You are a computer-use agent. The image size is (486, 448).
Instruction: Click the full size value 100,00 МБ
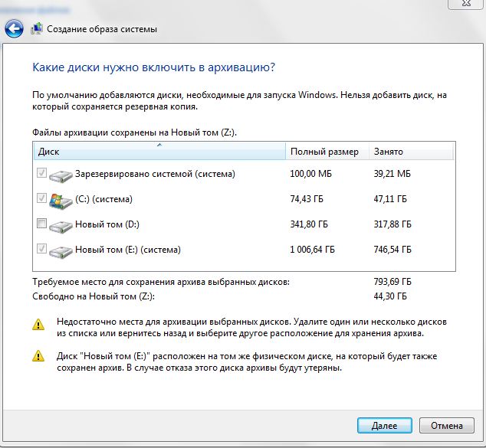coord(310,174)
